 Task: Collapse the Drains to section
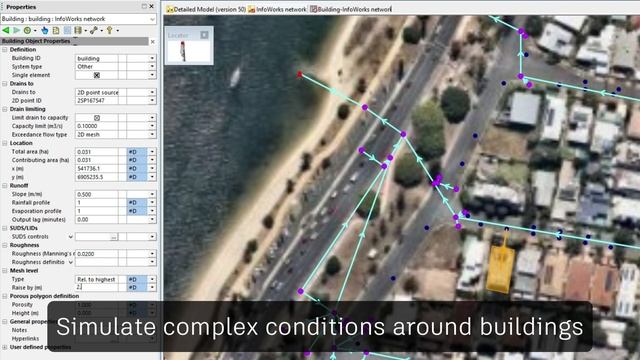(x=5, y=84)
